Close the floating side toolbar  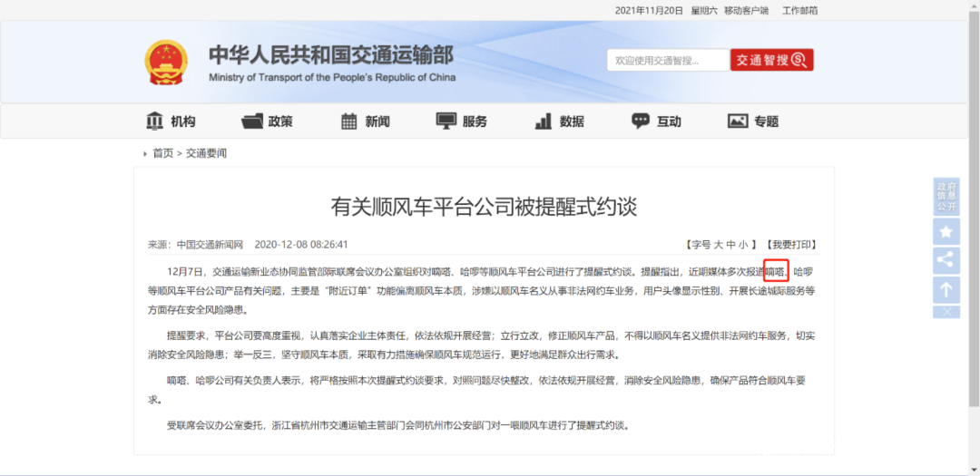click(x=946, y=312)
